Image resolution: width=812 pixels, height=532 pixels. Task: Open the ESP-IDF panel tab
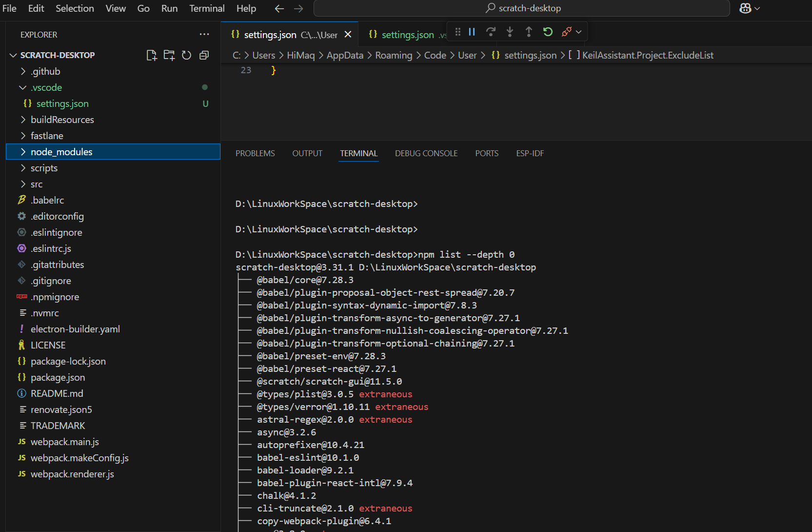530,153
